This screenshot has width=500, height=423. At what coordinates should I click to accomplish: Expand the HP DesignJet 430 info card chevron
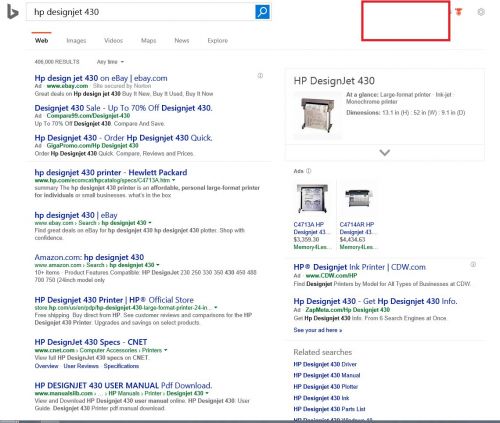(x=385, y=153)
